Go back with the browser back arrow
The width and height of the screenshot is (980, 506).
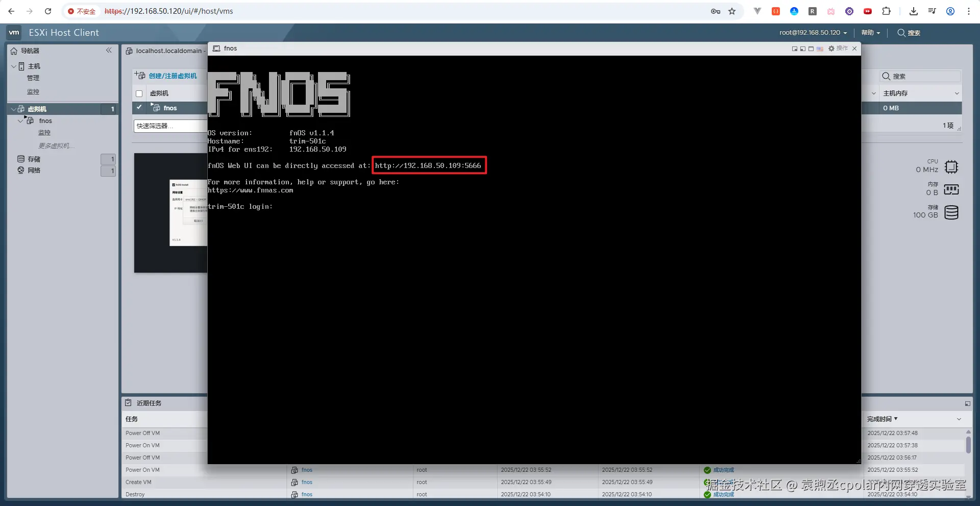click(x=11, y=11)
